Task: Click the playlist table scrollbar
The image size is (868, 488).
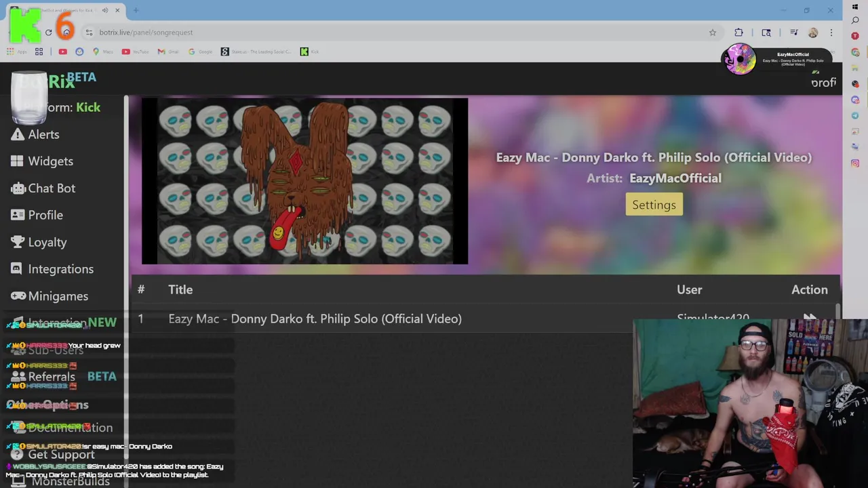Action: pyautogui.click(x=837, y=310)
